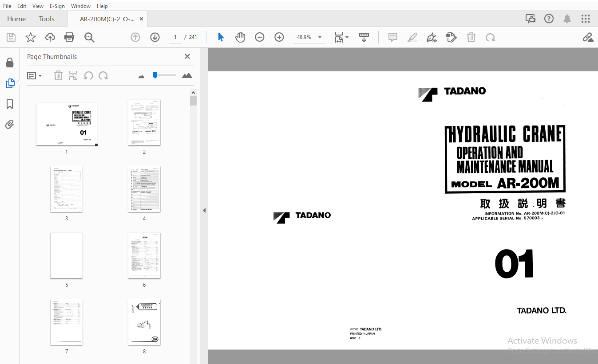The height and width of the screenshot is (364, 598).
Task: Select the Highlight text tool
Action: coord(412,37)
